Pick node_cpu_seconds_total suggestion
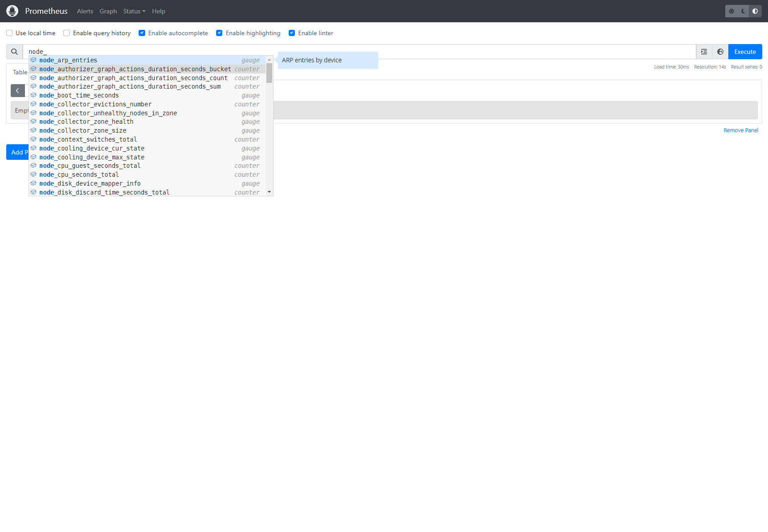The width and height of the screenshot is (768, 532). (x=147, y=175)
